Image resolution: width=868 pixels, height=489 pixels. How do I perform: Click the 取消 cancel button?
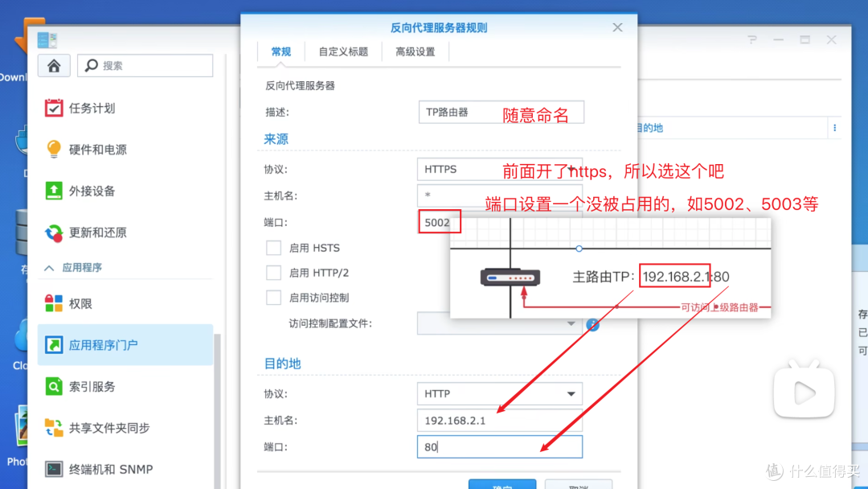click(x=579, y=484)
